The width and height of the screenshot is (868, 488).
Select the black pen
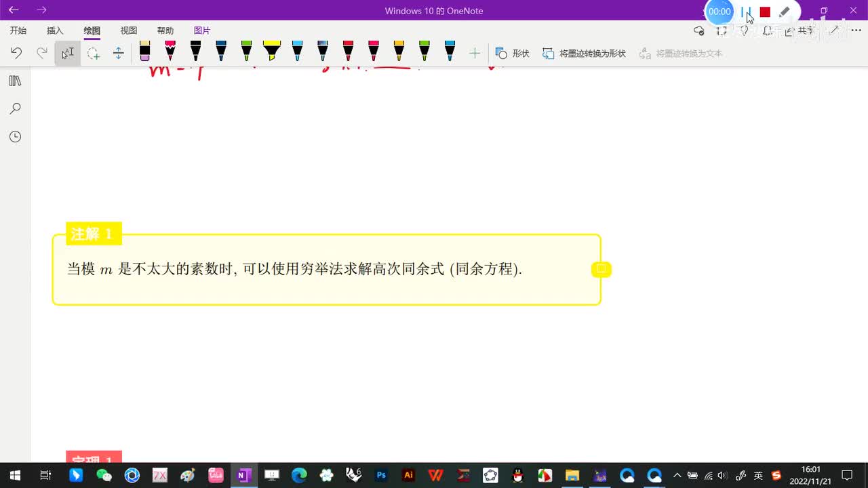(x=195, y=52)
